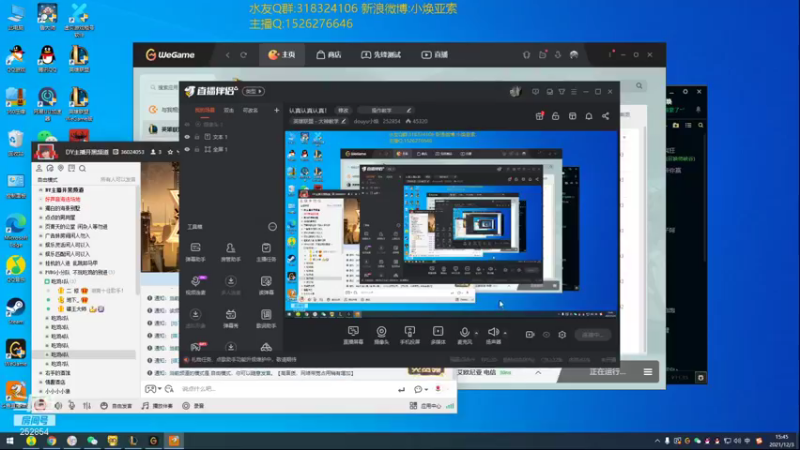The height and width of the screenshot is (450, 800).
Task: Click the 录音 record icon in YY
Action: (193, 406)
